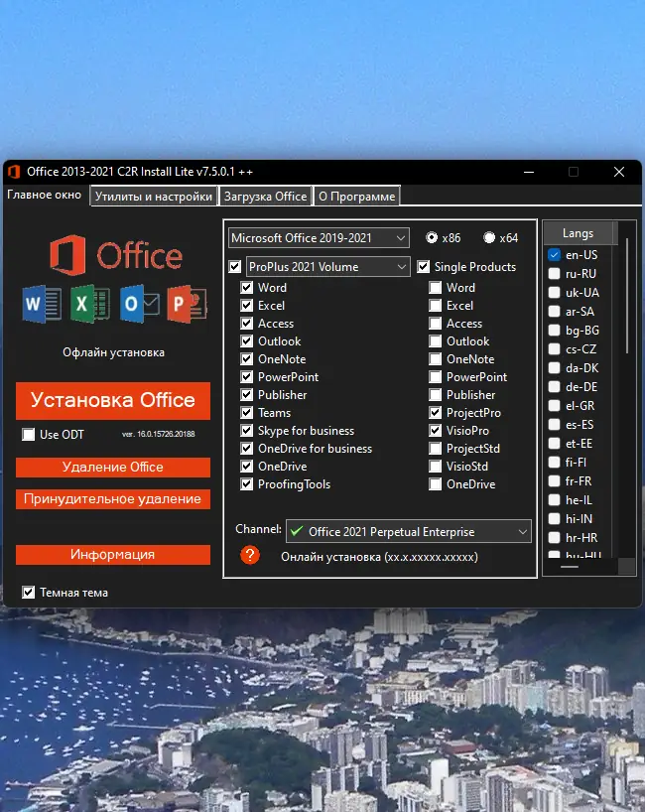Click the Langs list vertical scrollbar
The height and width of the screenshot is (812, 645).
[x=627, y=296]
